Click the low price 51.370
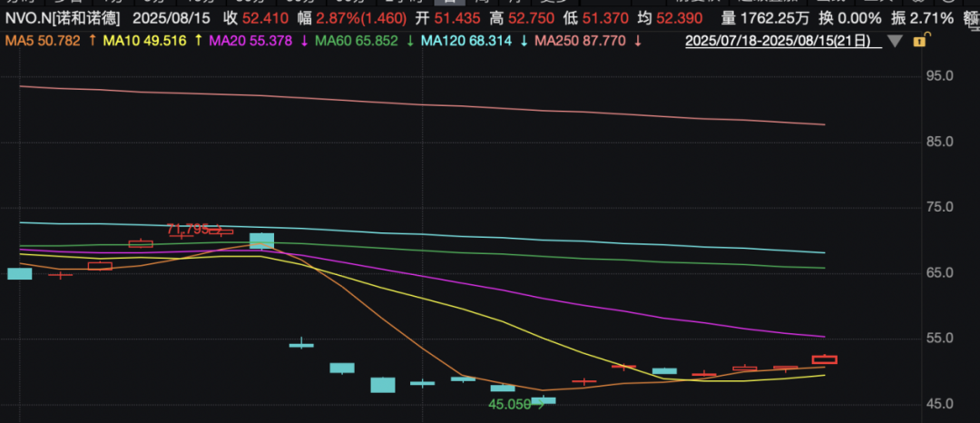The height and width of the screenshot is (423, 980). tap(605, 18)
